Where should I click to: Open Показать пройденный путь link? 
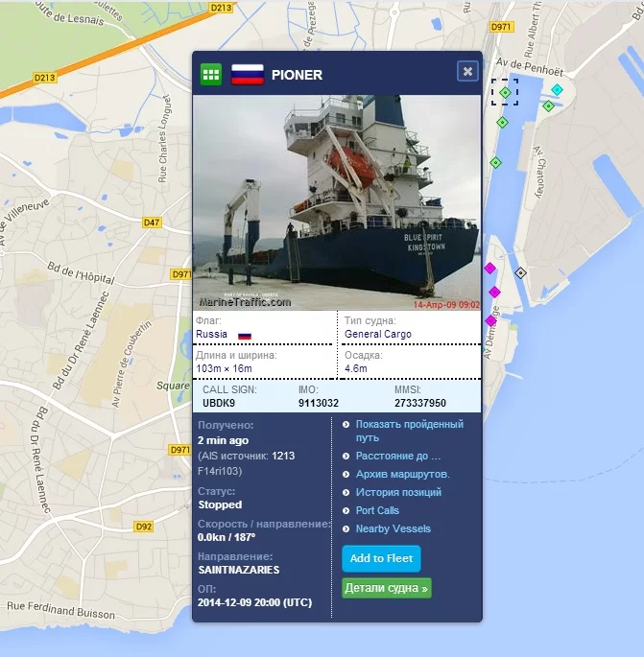tap(410, 431)
